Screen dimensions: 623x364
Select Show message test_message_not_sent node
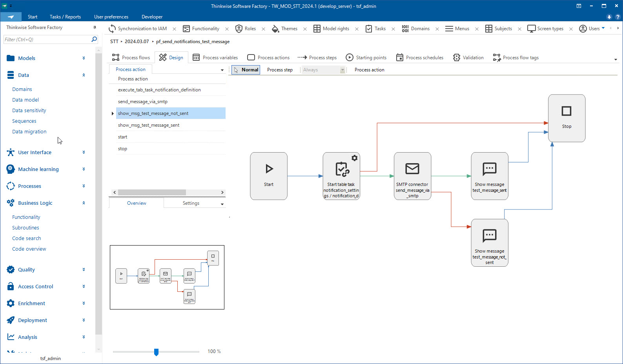[489, 242]
